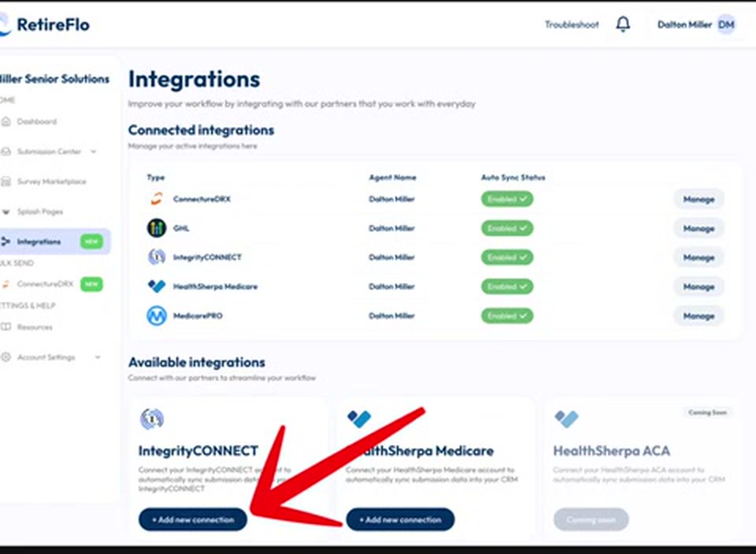
Task: Open Survey Marketplace in the sidebar
Action: click(x=52, y=182)
